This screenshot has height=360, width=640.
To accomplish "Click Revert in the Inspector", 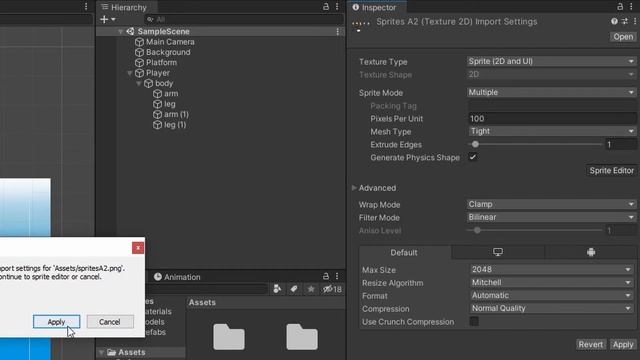I will point(590,344).
